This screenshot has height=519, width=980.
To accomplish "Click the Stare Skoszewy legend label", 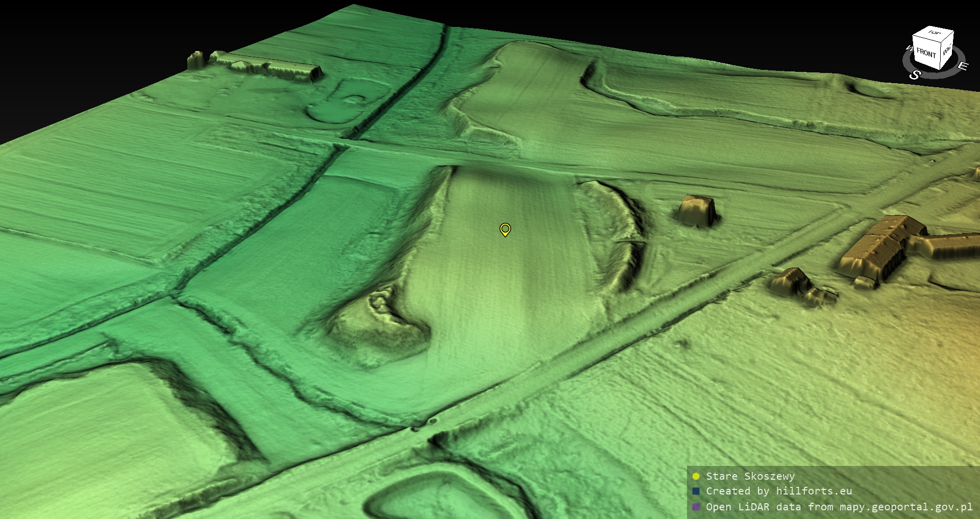I will click(x=750, y=477).
